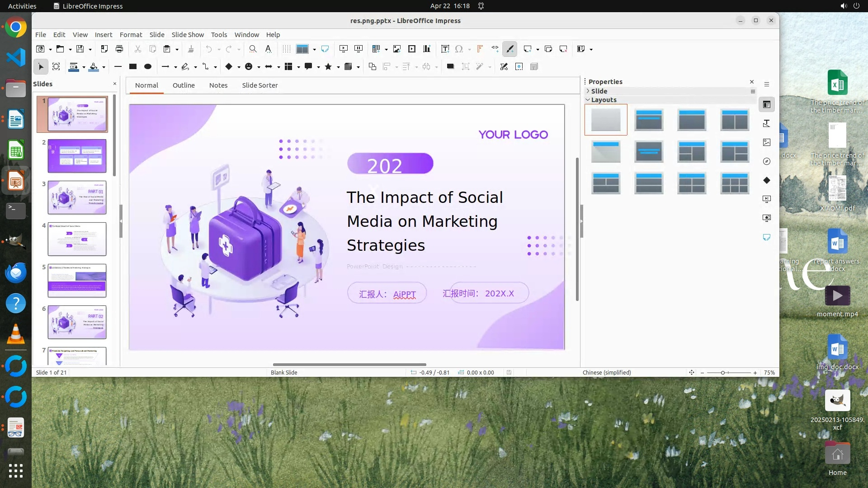Screen dimensions: 868x488
Task: Open the Slide Show menu
Action: pyautogui.click(x=188, y=34)
